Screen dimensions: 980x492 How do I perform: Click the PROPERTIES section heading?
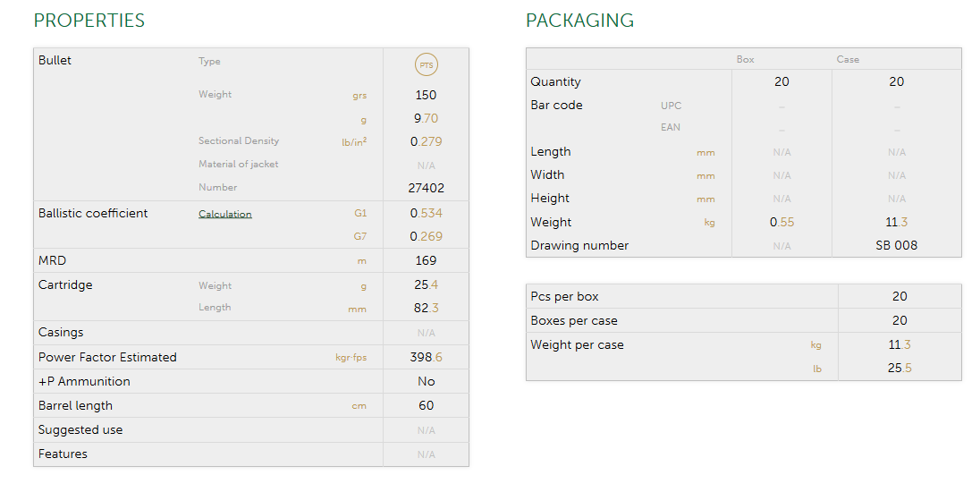click(89, 21)
